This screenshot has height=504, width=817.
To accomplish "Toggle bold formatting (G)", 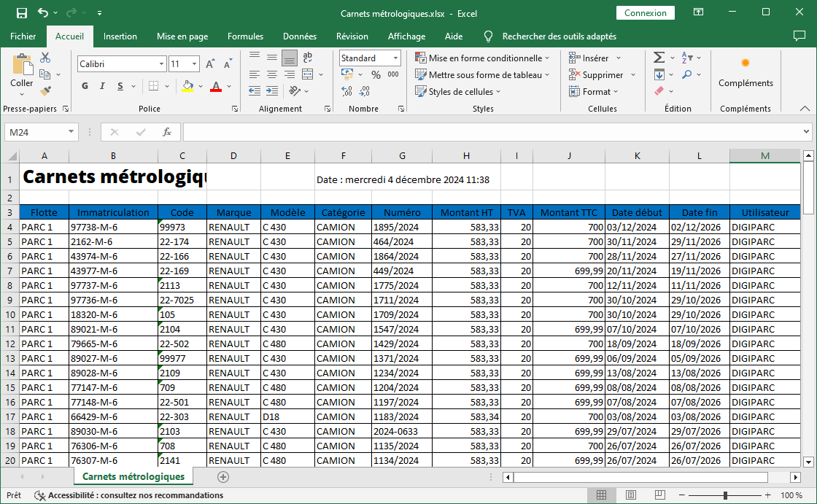I will click(85, 86).
